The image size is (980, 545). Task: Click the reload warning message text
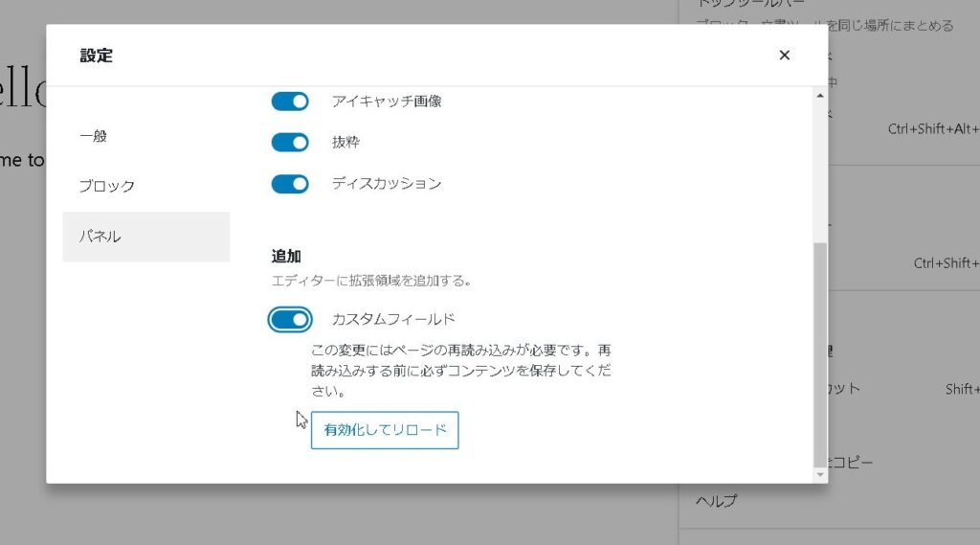(461, 371)
